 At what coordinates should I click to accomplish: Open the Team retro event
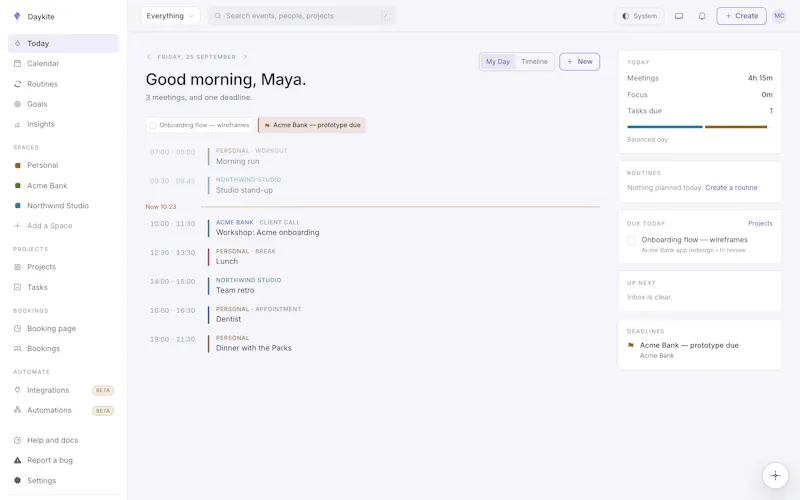373,285
